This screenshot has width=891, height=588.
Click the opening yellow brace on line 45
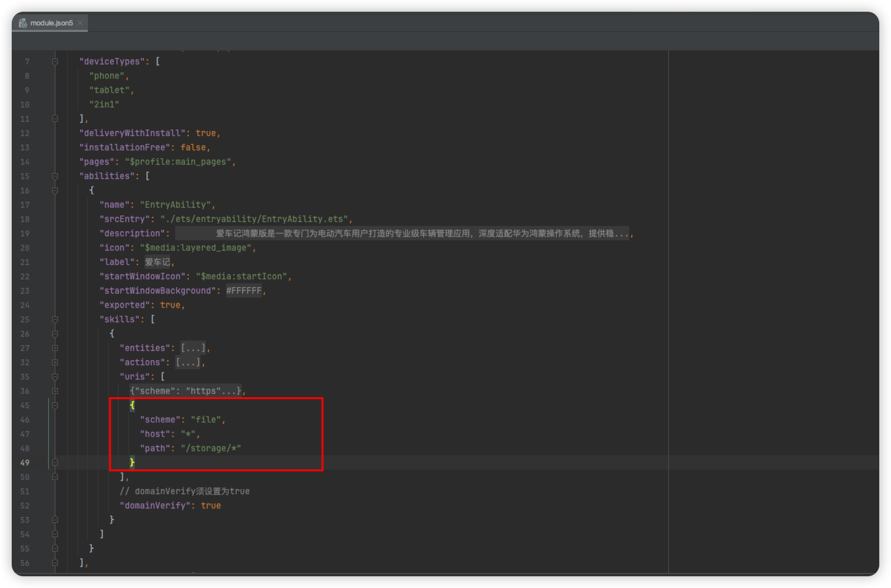point(132,405)
